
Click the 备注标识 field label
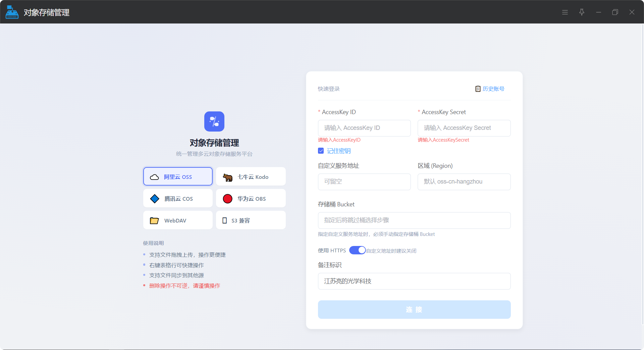[x=330, y=265]
